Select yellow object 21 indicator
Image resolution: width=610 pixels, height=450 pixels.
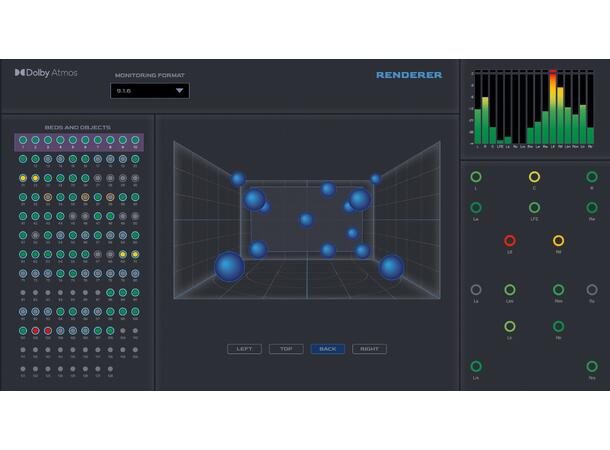coord(23,178)
